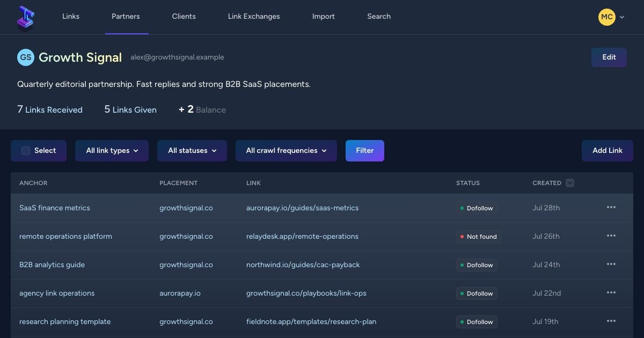Open the SaaS finance metrics anchor
Image resolution: width=644 pixels, height=338 pixels.
[55, 208]
